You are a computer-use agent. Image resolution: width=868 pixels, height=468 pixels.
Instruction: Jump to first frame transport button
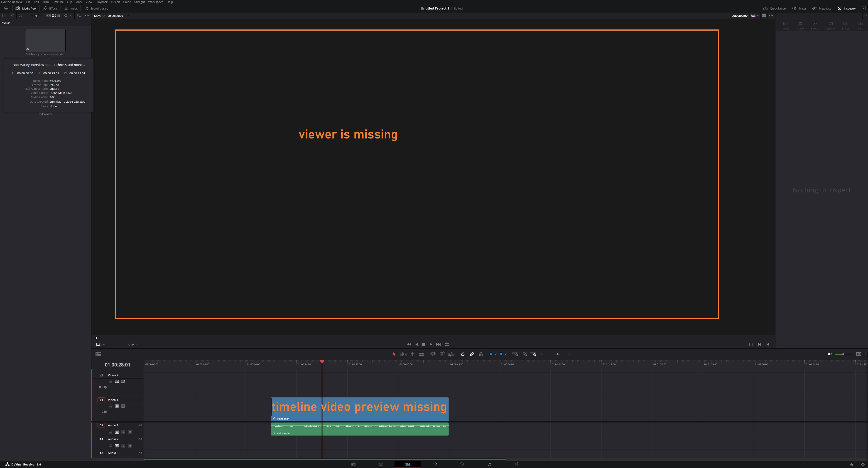[x=409, y=344]
